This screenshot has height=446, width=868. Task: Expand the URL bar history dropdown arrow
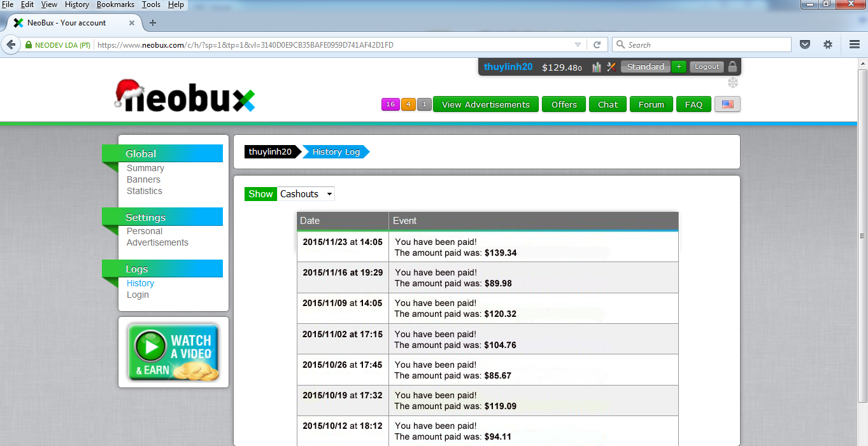tap(578, 45)
